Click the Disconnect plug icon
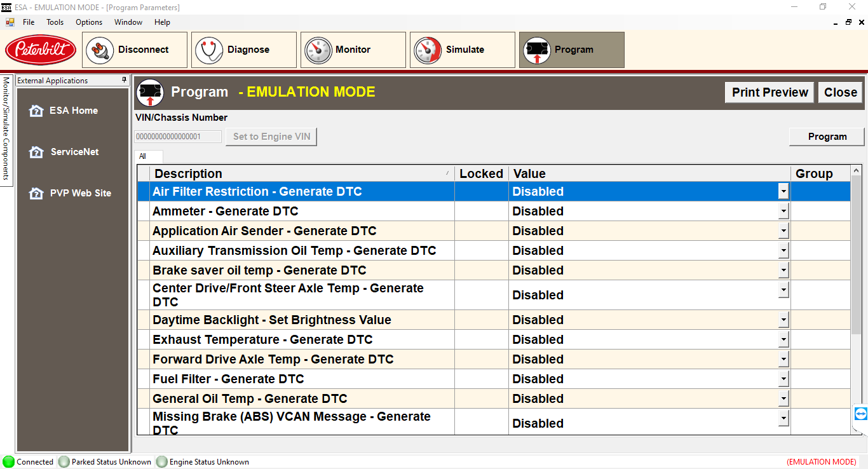The width and height of the screenshot is (868, 469). tap(99, 50)
